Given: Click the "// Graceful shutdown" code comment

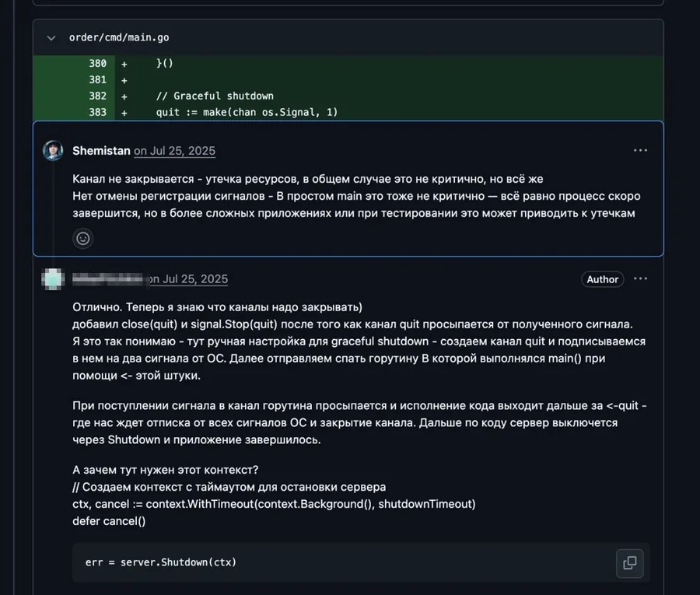Looking at the screenshot, I should point(215,96).
